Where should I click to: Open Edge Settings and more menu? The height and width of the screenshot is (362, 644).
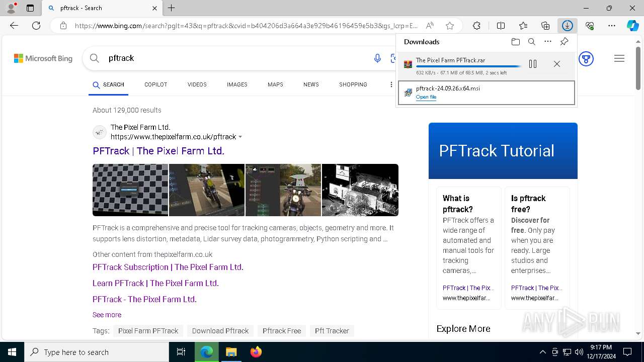[612, 26]
